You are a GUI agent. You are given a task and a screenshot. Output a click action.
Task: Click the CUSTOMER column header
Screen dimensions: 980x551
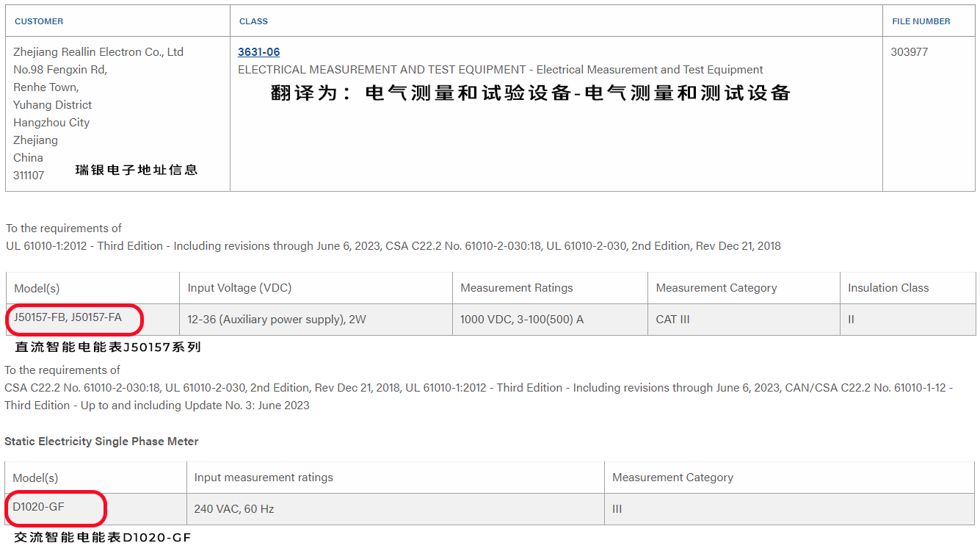pos(39,21)
